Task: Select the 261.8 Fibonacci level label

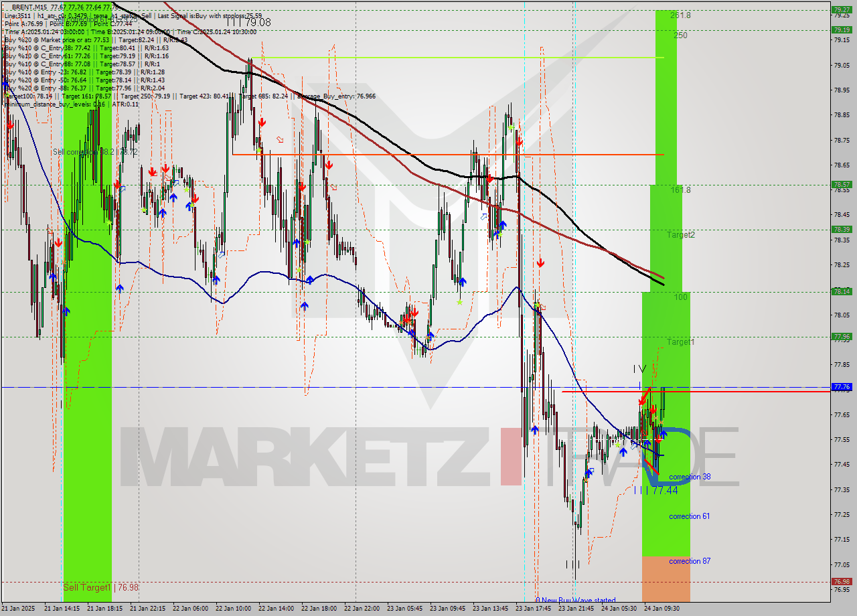Action: click(680, 15)
